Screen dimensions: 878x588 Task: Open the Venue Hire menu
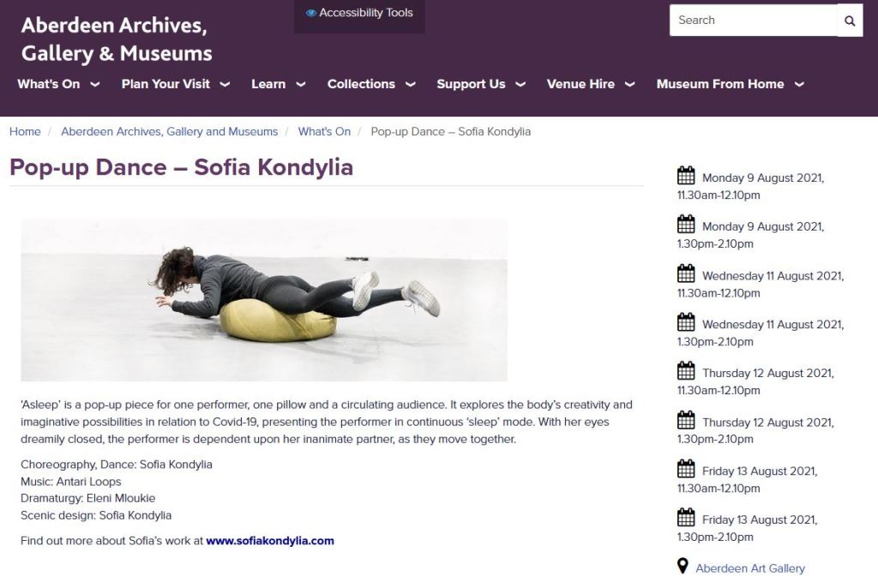[591, 84]
